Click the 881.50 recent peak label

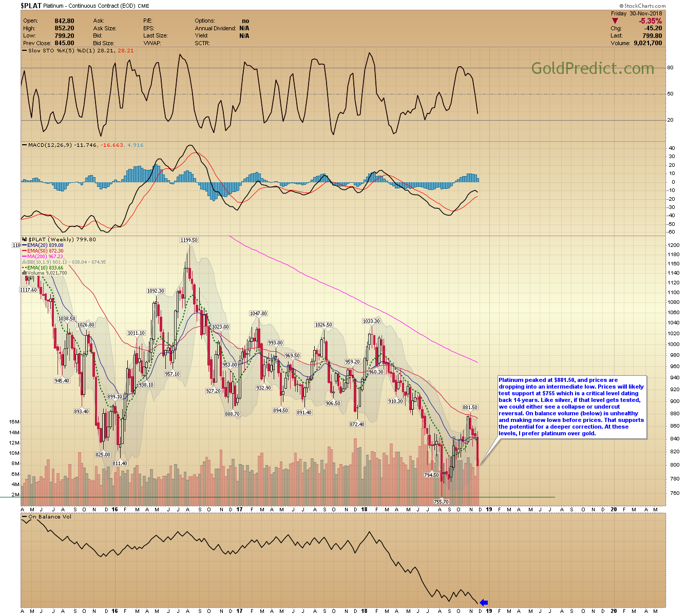pyautogui.click(x=470, y=407)
